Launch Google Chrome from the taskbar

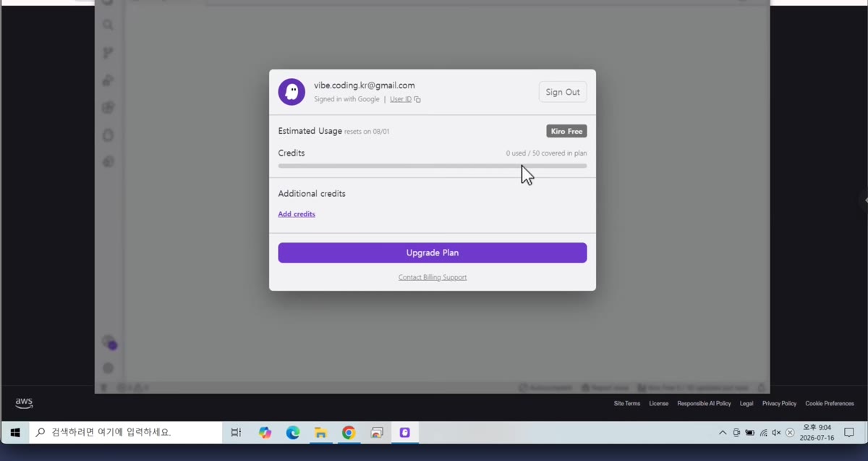tap(349, 433)
